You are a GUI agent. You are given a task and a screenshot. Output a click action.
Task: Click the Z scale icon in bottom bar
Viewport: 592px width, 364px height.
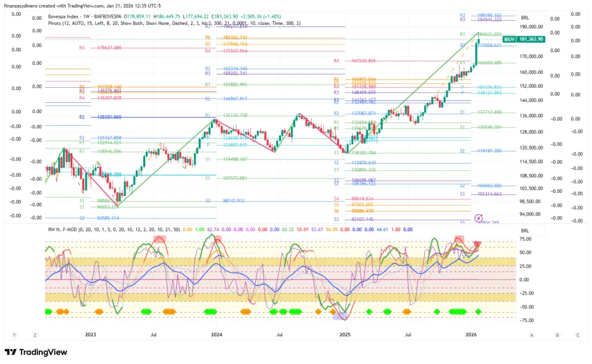point(35,335)
